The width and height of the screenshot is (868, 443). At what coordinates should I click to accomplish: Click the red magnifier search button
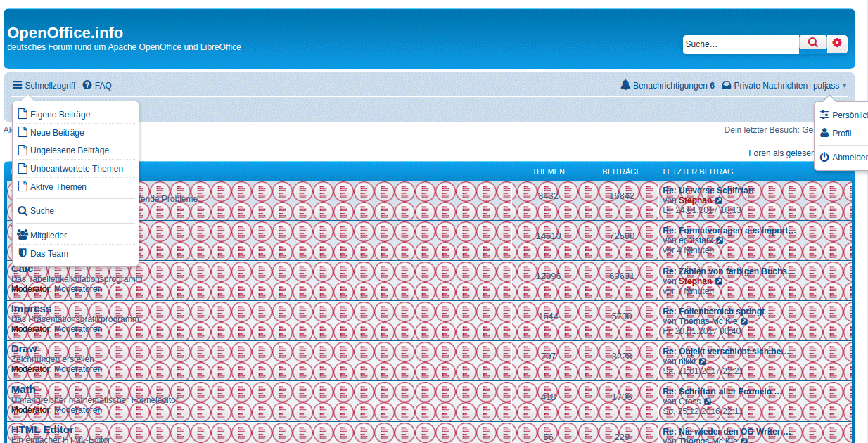[x=813, y=43]
